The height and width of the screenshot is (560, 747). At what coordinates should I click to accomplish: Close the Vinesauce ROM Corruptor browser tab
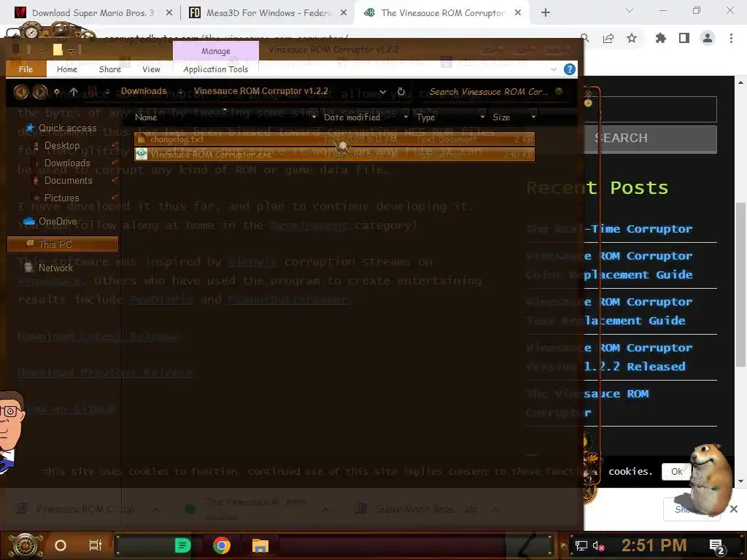pos(518,13)
